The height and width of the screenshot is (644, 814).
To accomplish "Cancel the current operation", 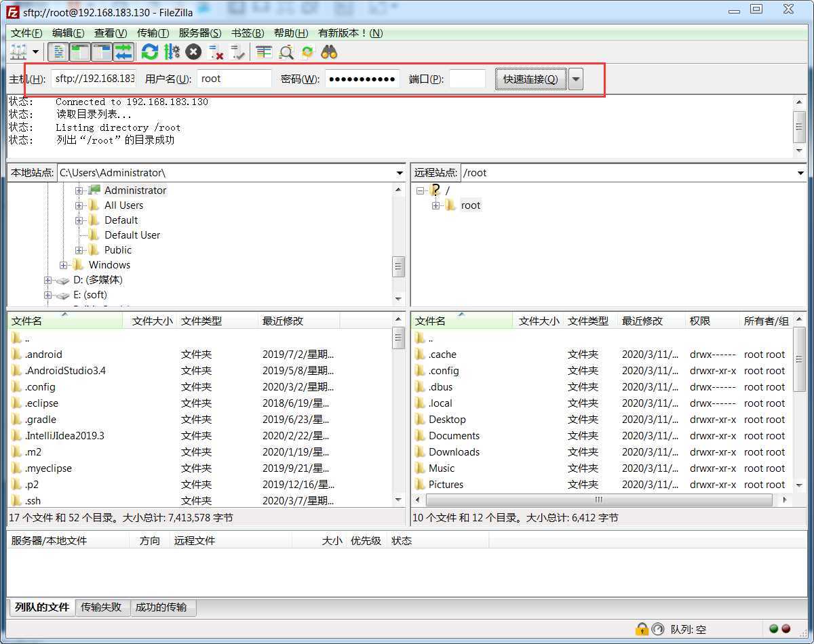I will (194, 52).
